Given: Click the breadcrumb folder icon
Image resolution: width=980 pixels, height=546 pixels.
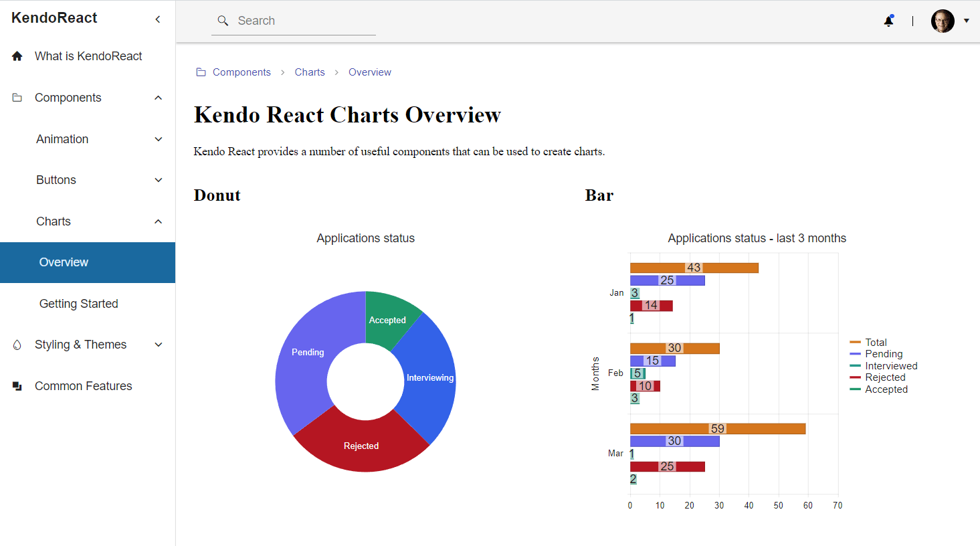Looking at the screenshot, I should (201, 72).
